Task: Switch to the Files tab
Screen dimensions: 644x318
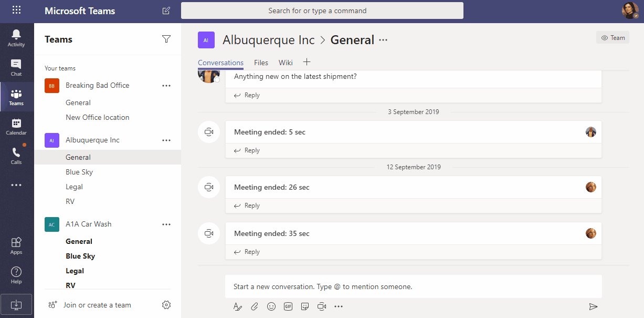Action: (x=261, y=63)
